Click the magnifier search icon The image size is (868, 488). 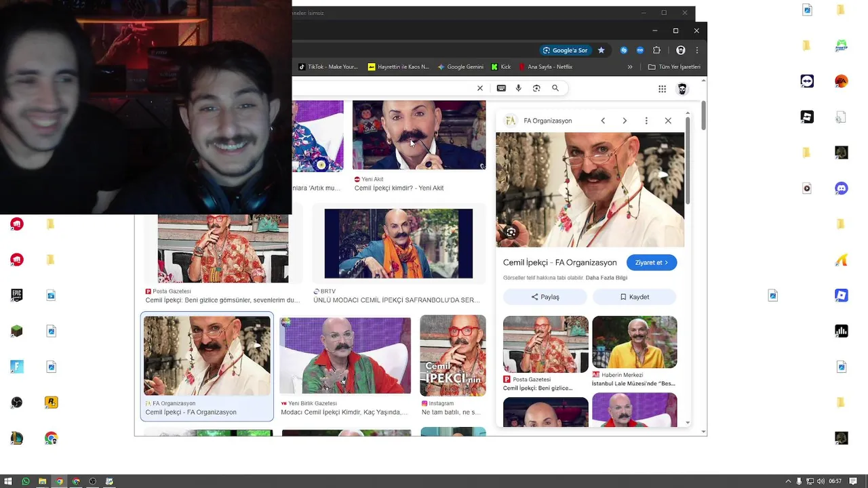coord(555,88)
